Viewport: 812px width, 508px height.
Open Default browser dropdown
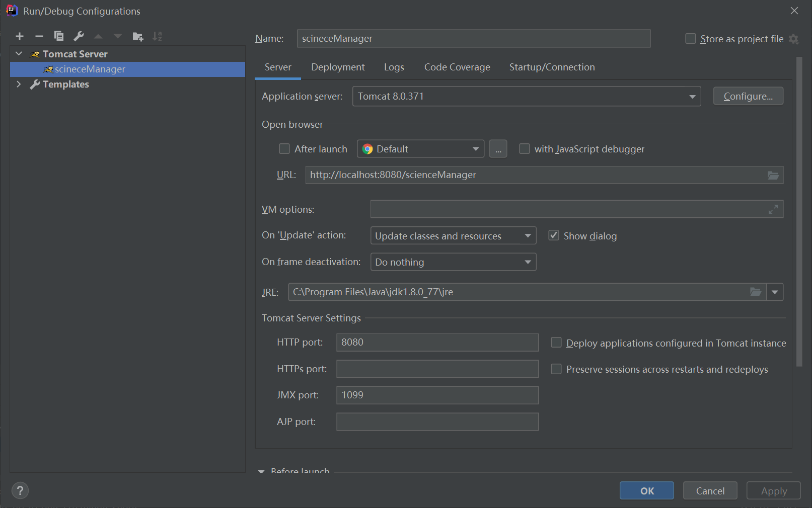tap(420, 149)
